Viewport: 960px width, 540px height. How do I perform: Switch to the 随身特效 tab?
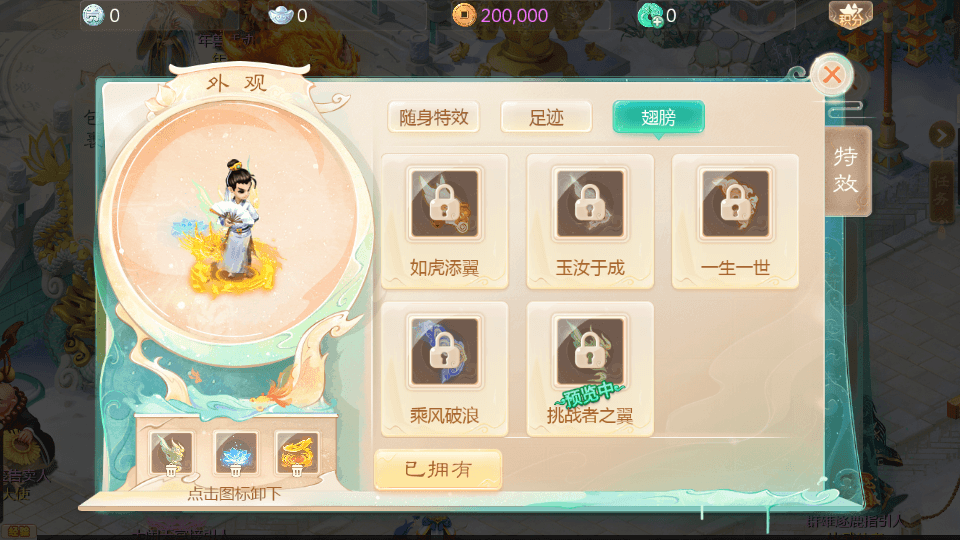coord(433,117)
